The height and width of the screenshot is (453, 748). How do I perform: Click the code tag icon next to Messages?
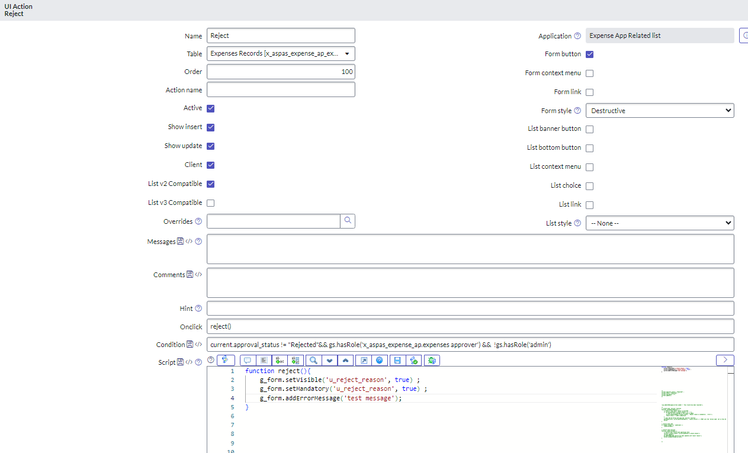point(189,241)
